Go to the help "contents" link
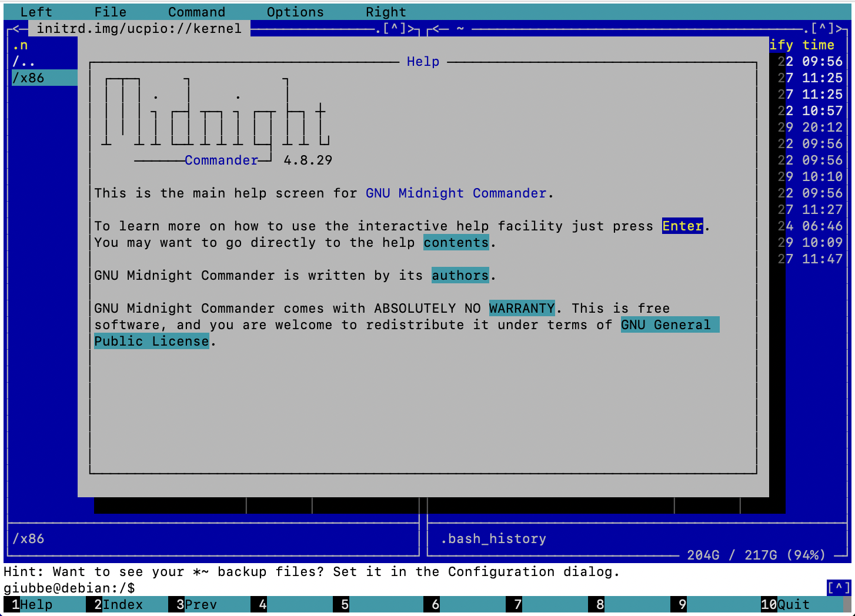The image size is (855, 616). pos(456,242)
